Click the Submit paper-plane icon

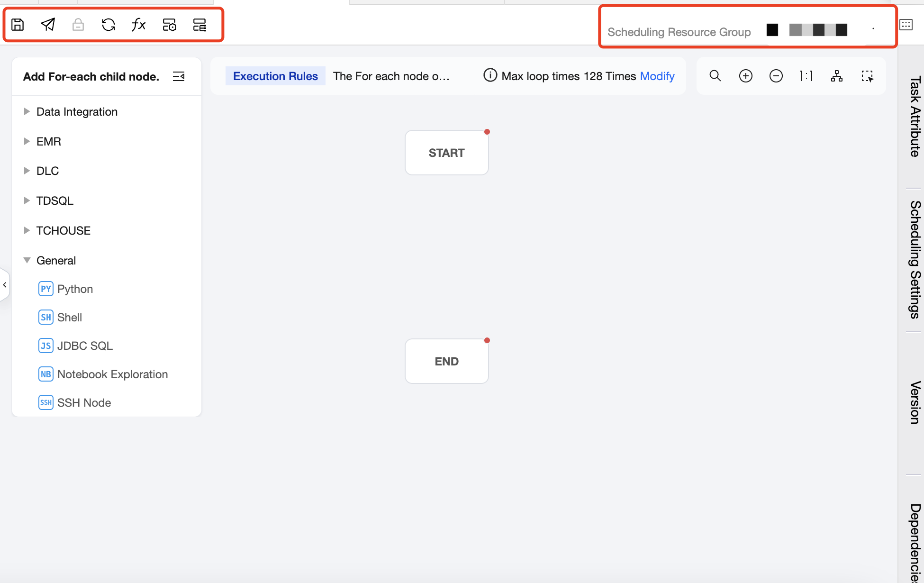click(x=48, y=25)
